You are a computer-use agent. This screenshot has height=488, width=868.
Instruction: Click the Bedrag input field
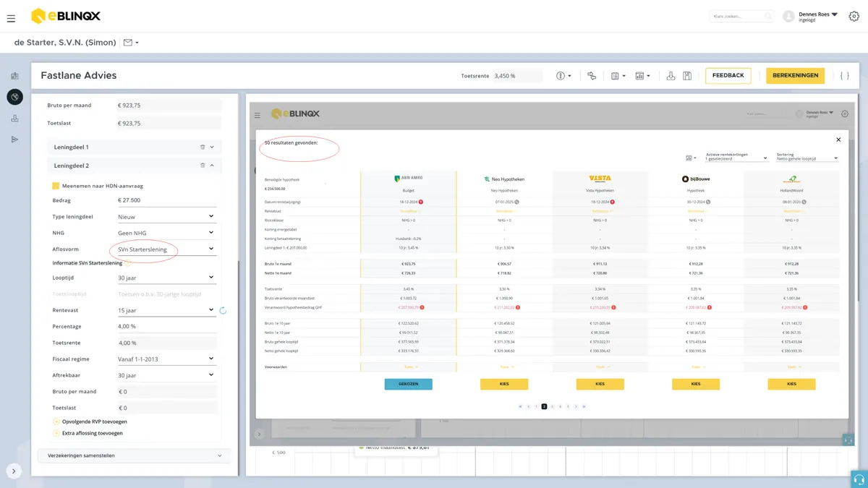click(x=169, y=200)
